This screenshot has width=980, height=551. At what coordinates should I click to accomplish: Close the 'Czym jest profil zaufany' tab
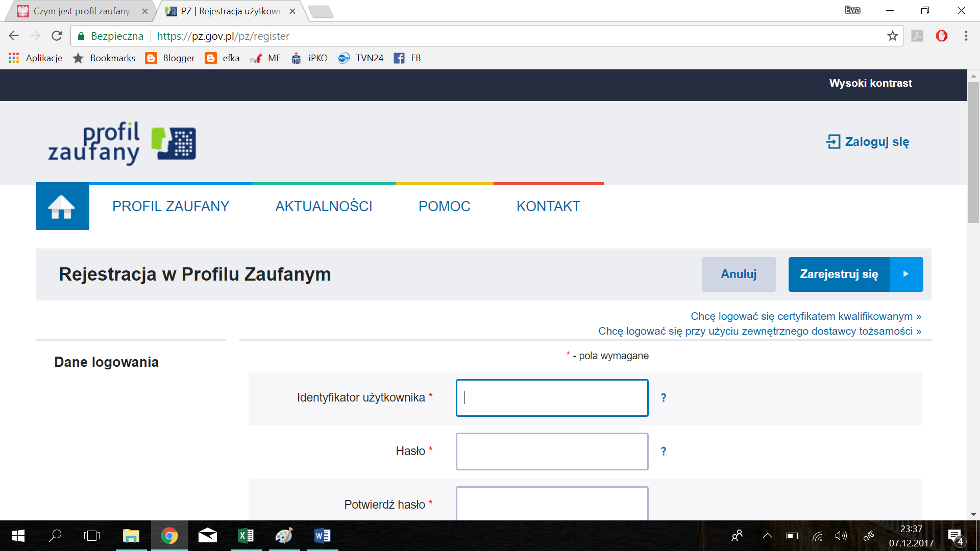pos(144,11)
